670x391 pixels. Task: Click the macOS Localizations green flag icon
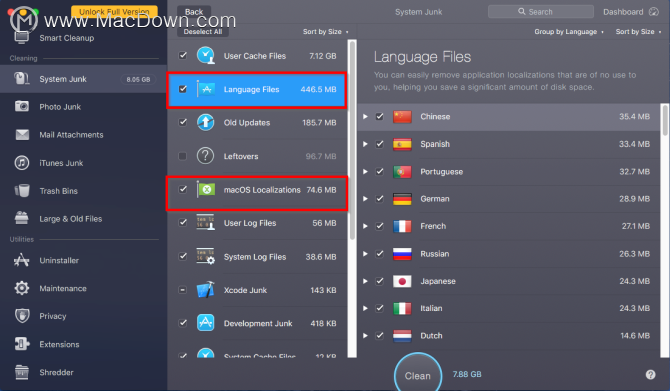pyautogui.click(x=206, y=189)
